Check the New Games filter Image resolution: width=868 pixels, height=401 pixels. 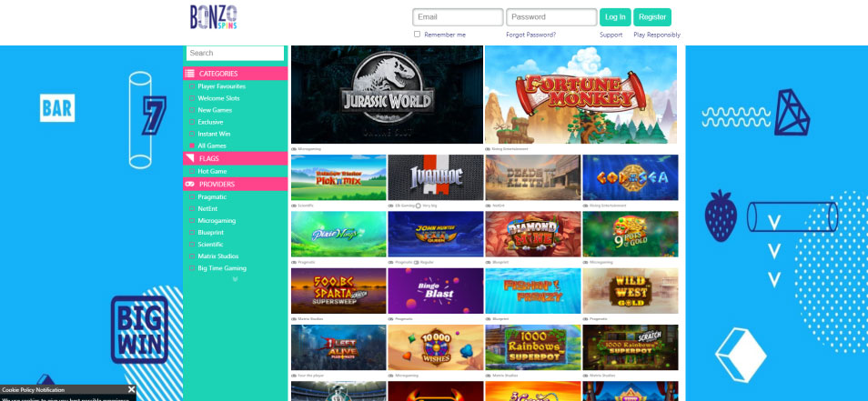192,110
